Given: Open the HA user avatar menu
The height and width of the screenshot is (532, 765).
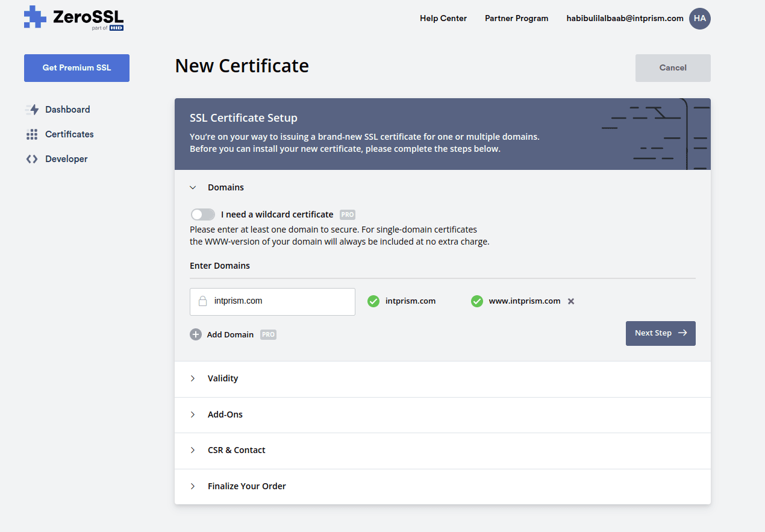Looking at the screenshot, I should [x=699, y=19].
